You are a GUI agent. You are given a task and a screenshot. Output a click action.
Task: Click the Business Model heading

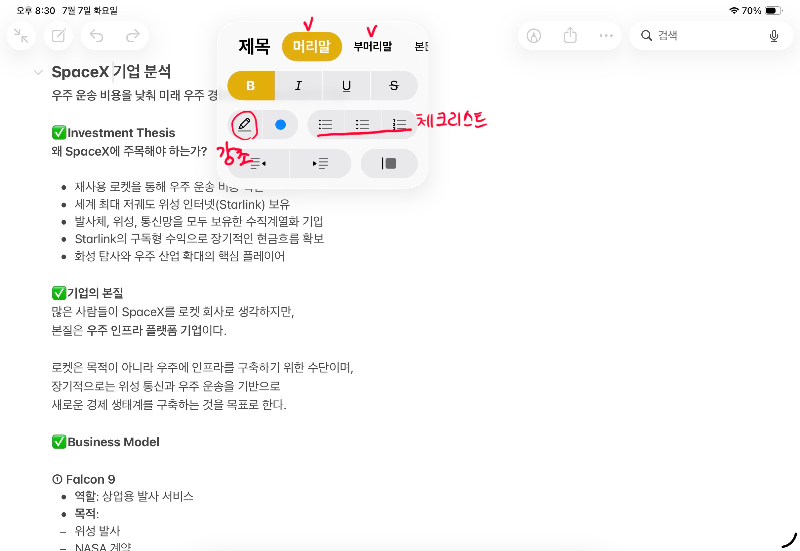point(113,442)
